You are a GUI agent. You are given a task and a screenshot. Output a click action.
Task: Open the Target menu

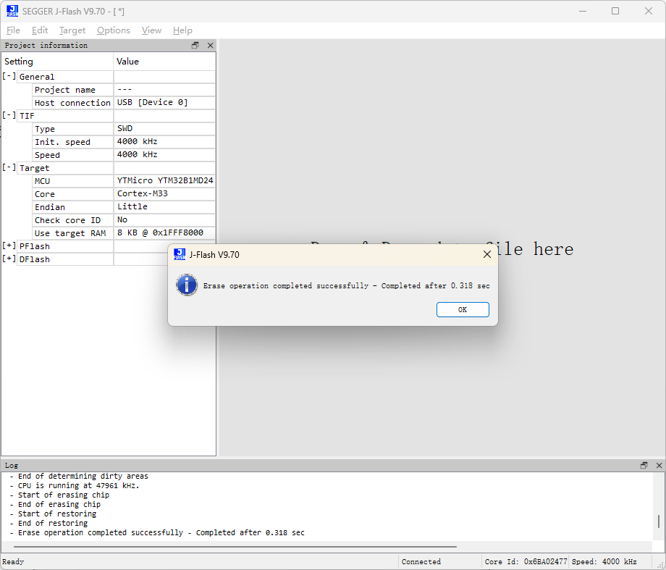(x=72, y=31)
